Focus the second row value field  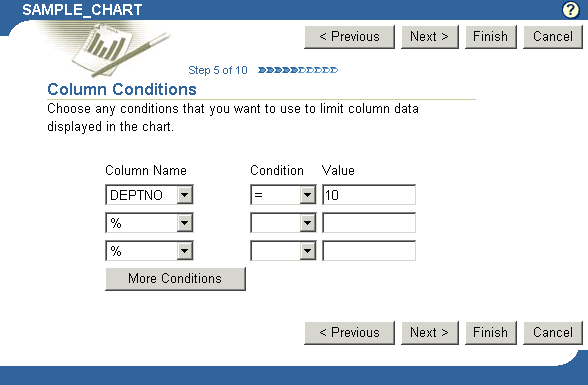pyautogui.click(x=369, y=223)
